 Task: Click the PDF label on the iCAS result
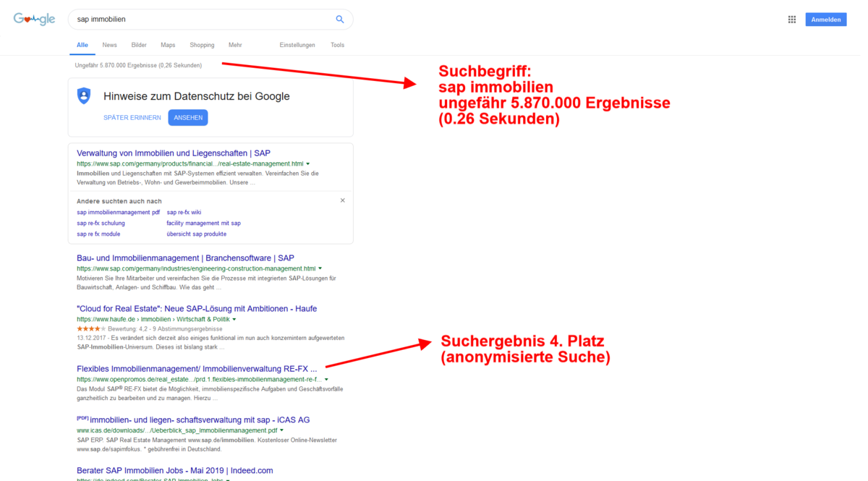(82, 417)
